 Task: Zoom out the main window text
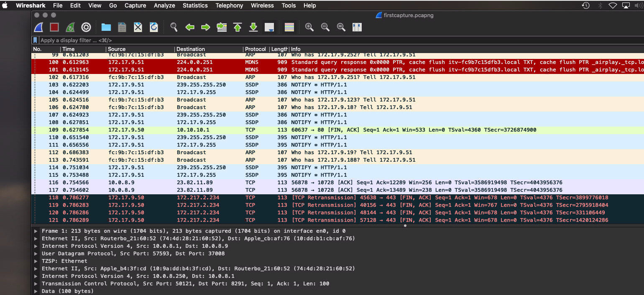point(325,27)
